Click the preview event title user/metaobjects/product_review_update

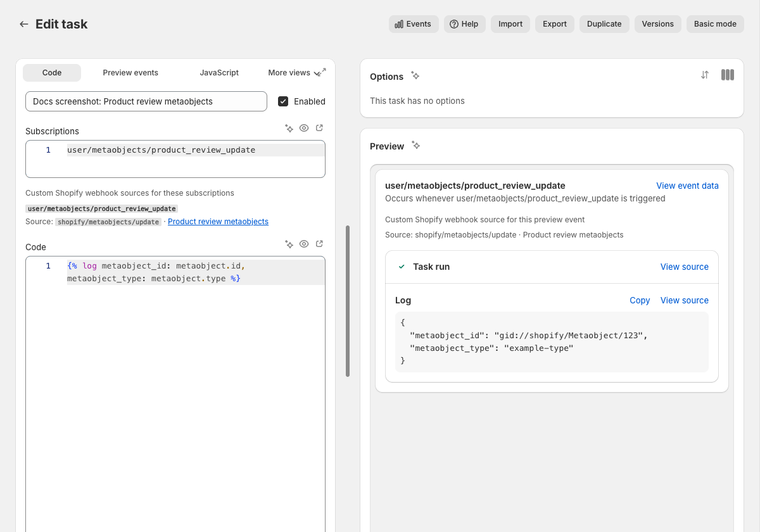pos(475,186)
